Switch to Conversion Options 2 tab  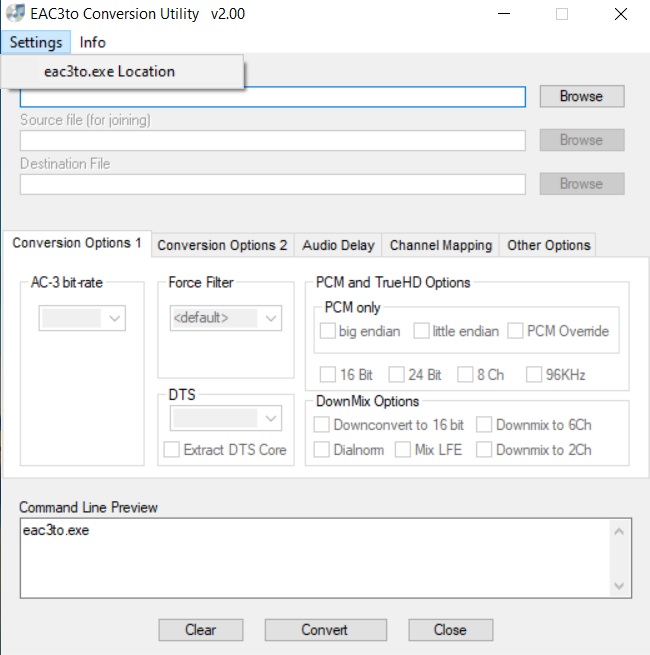pyautogui.click(x=223, y=245)
